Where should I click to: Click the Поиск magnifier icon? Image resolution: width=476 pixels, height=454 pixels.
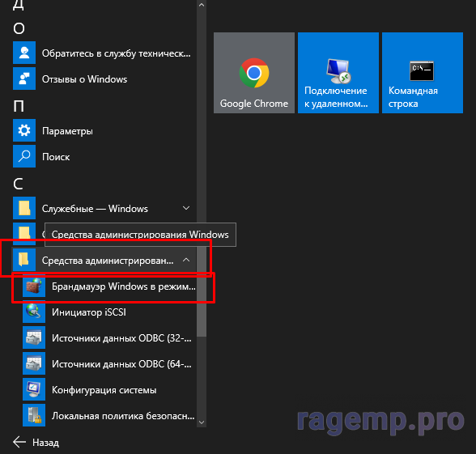point(24,156)
